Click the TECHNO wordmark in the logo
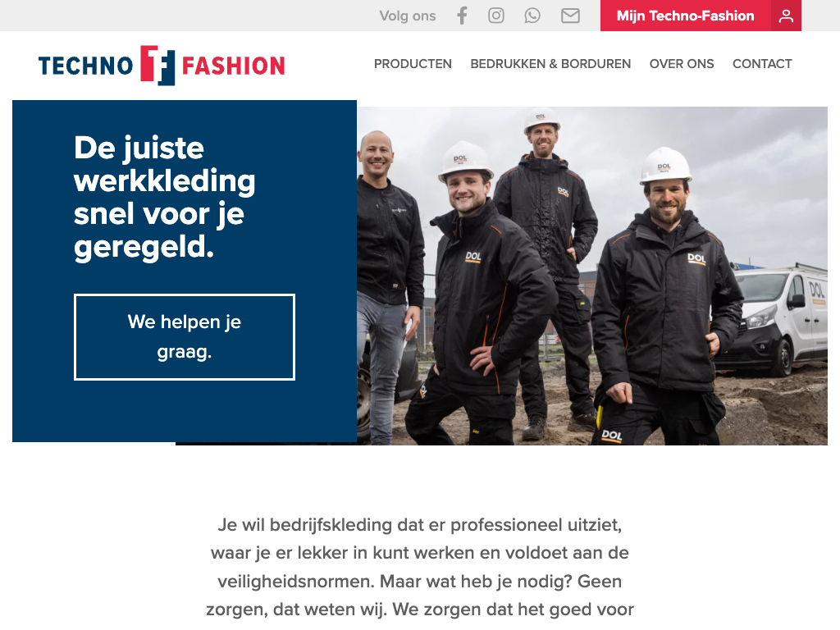The width and height of the screenshot is (840, 630). (85, 66)
